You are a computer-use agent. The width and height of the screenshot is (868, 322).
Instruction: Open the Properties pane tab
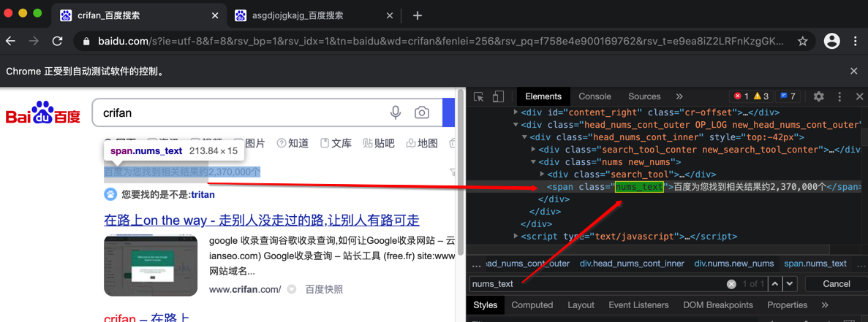click(787, 305)
